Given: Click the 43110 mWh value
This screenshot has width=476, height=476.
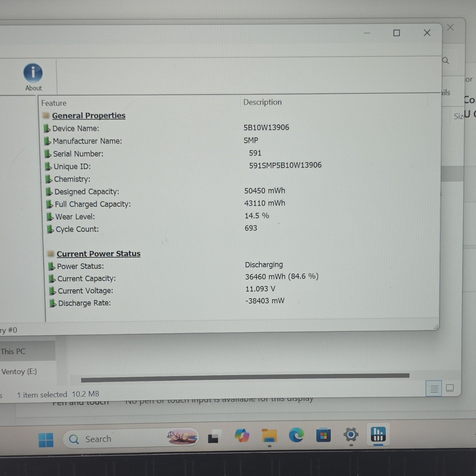Looking at the screenshot, I should point(264,203).
